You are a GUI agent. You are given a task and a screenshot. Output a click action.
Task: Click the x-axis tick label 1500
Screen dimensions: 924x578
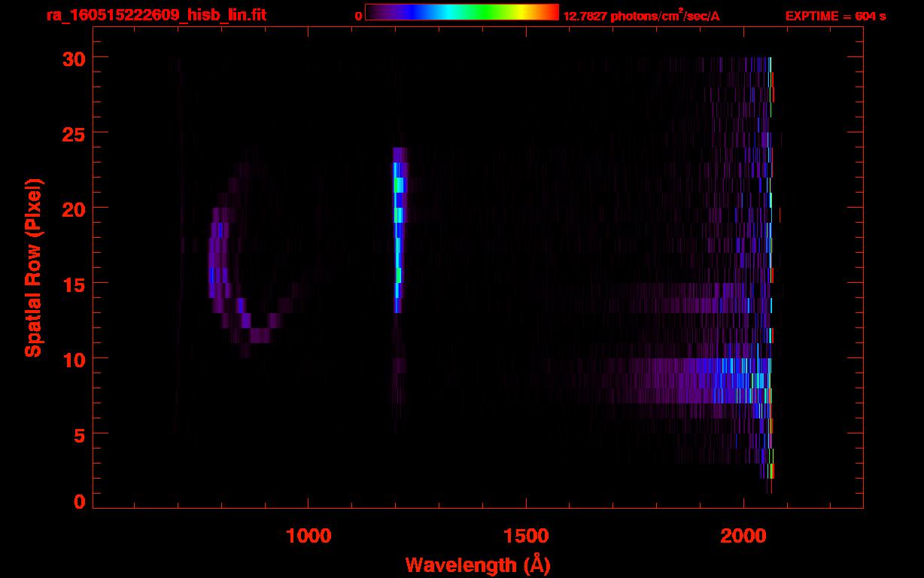pyautogui.click(x=526, y=535)
